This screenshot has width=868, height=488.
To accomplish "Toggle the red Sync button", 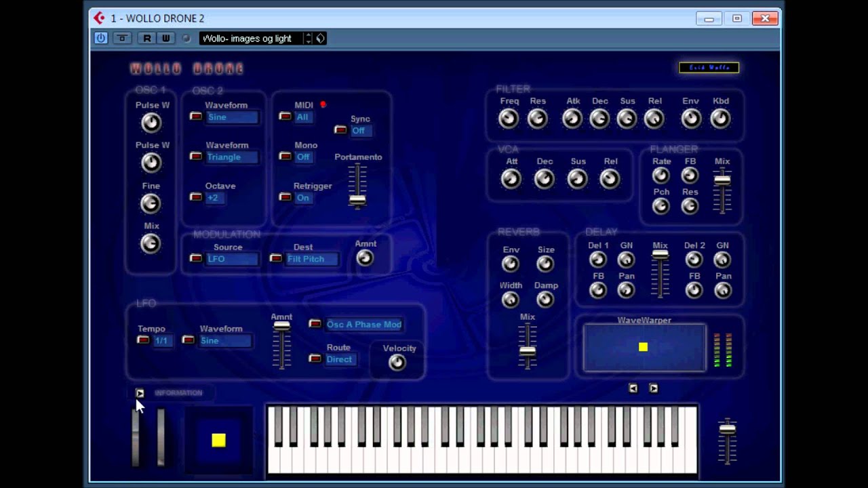I will click(341, 130).
